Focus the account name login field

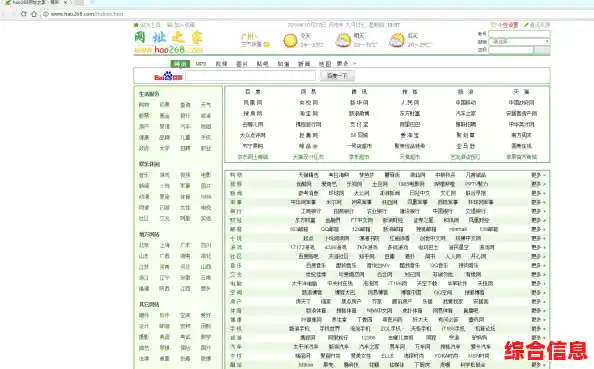point(519,34)
